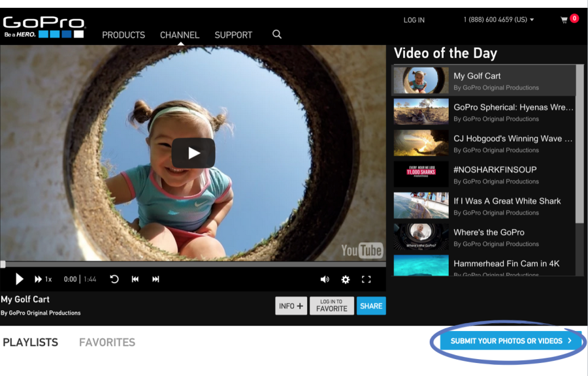Switch to the FAVORITES tab
588x376 pixels.
click(107, 342)
